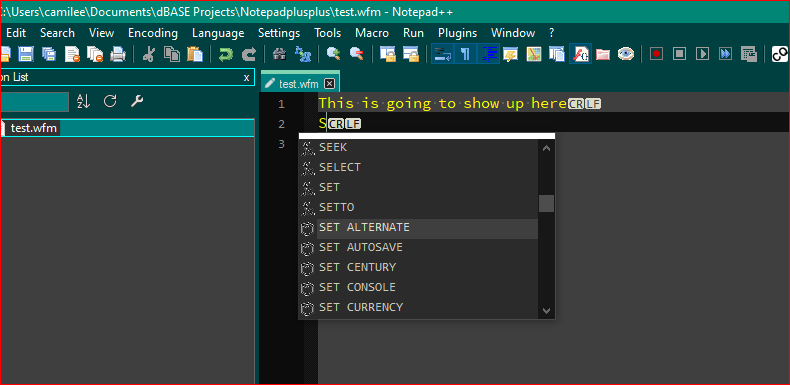This screenshot has height=385, width=790.
Task: Click the Save All icon
Action: [x=49, y=54]
